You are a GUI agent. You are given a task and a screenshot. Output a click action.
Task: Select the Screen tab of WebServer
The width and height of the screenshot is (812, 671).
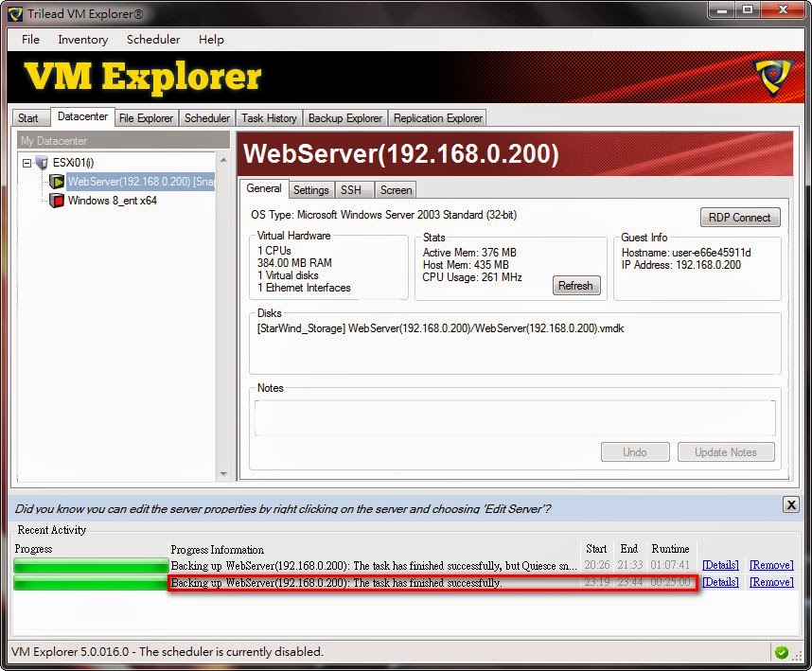(397, 190)
